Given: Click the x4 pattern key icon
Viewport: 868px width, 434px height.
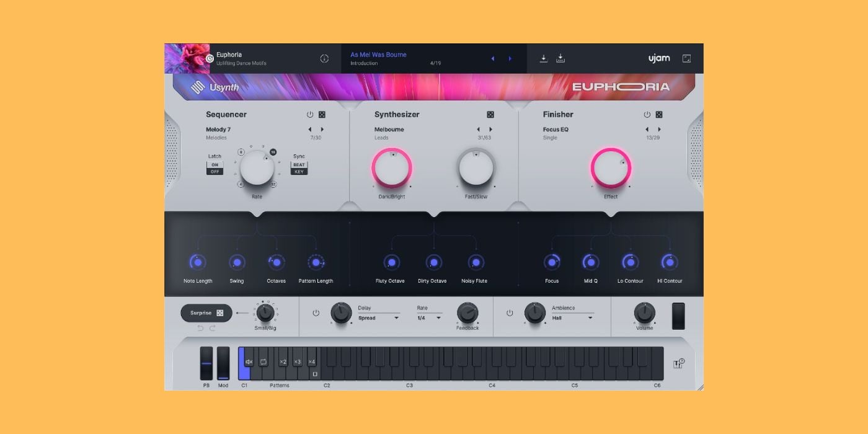Looking at the screenshot, I should coord(311,361).
